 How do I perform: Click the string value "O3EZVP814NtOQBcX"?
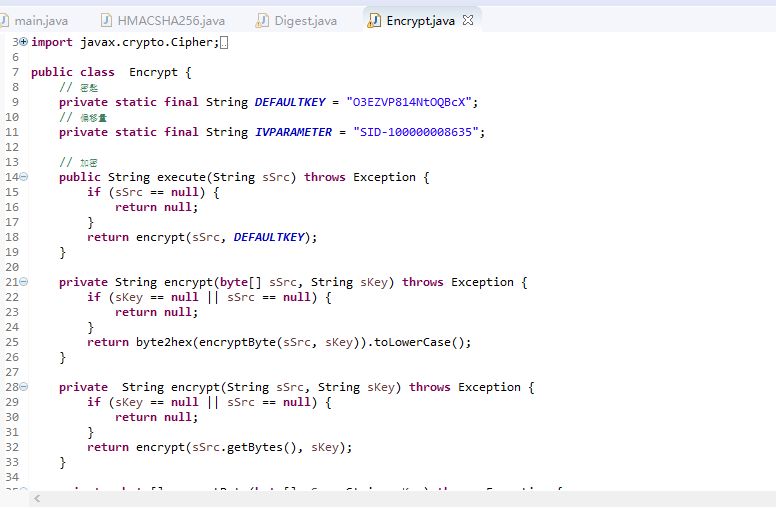[409, 102]
